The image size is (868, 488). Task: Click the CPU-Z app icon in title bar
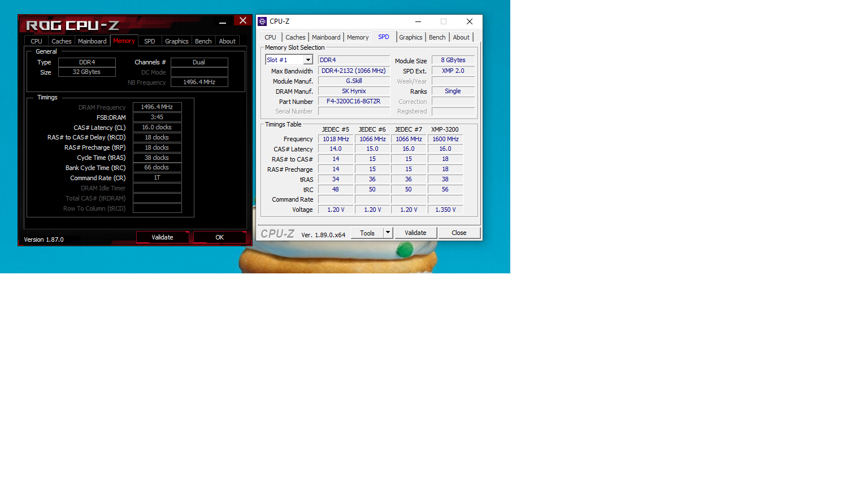[x=262, y=21]
